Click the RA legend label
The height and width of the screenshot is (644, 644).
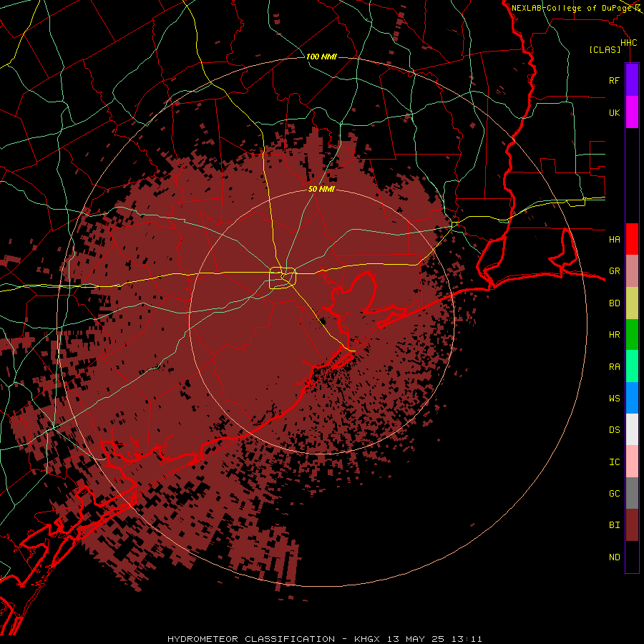pyautogui.click(x=614, y=367)
